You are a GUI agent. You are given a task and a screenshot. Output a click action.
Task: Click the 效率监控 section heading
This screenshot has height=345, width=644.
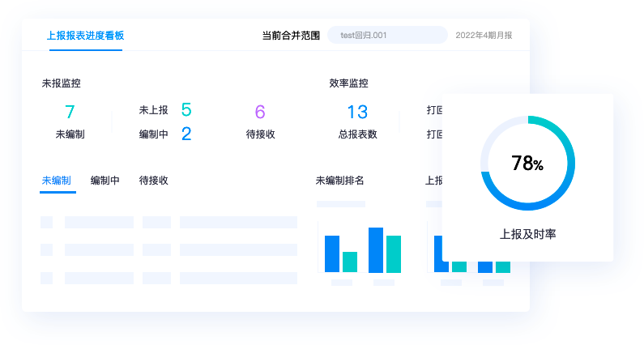tap(348, 83)
